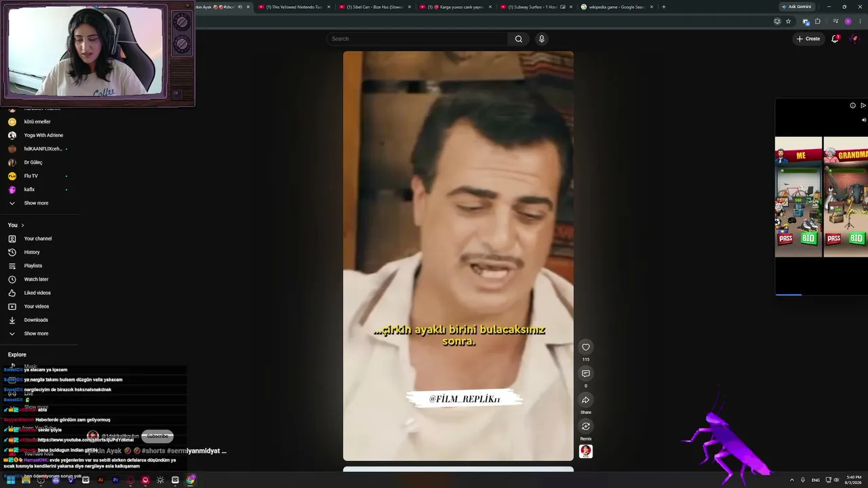
Task: Mute the audio-playing Shorts tab
Action: coord(240,7)
